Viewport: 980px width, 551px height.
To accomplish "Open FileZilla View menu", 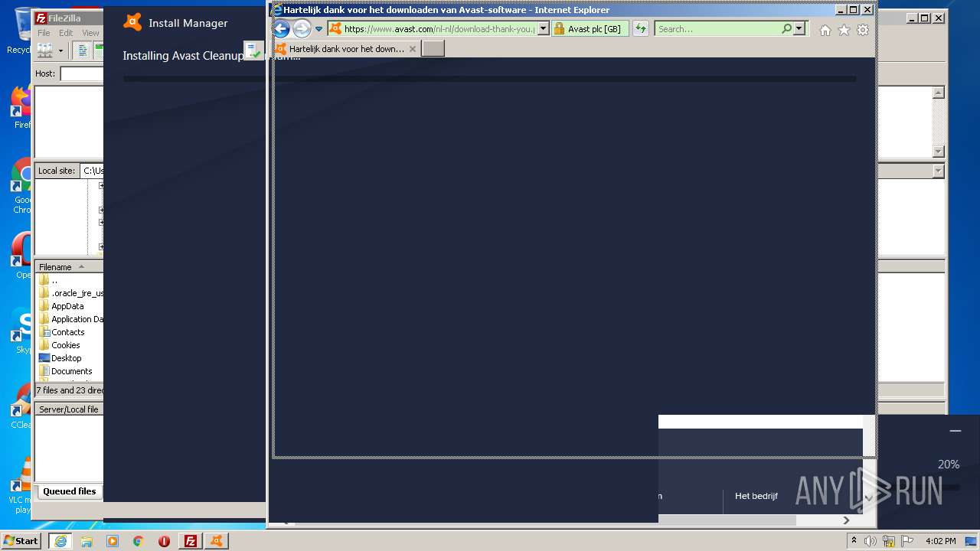I will (90, 33).
